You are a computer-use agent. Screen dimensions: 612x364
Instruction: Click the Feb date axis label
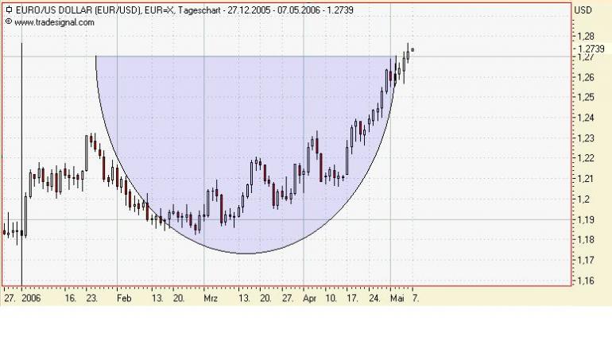pyautogui.click(x=124, y=299)
